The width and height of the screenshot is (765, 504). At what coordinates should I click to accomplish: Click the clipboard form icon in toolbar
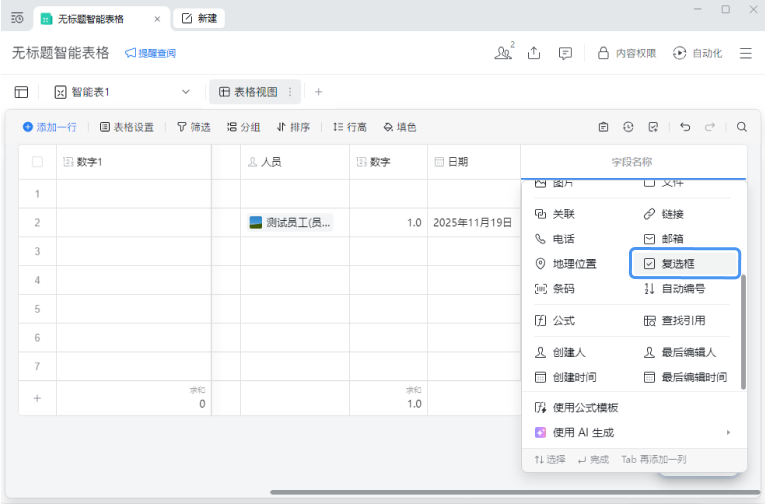(x=604, y=127)
